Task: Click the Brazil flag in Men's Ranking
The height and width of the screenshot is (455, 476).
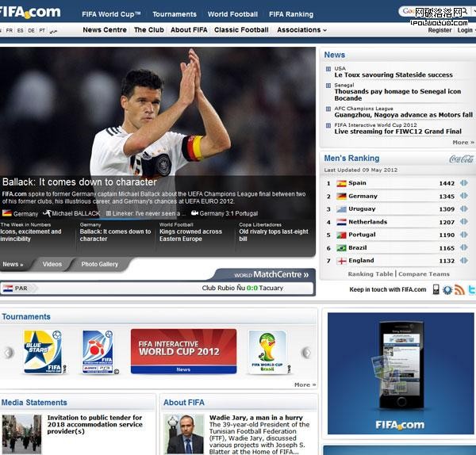Action: click(x=341, y=248)
